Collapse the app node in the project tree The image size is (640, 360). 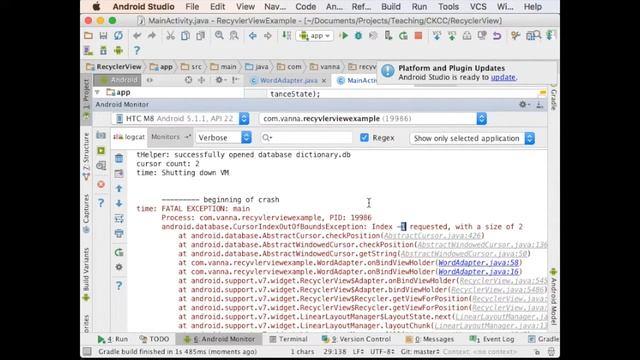[x=97, y=93]
